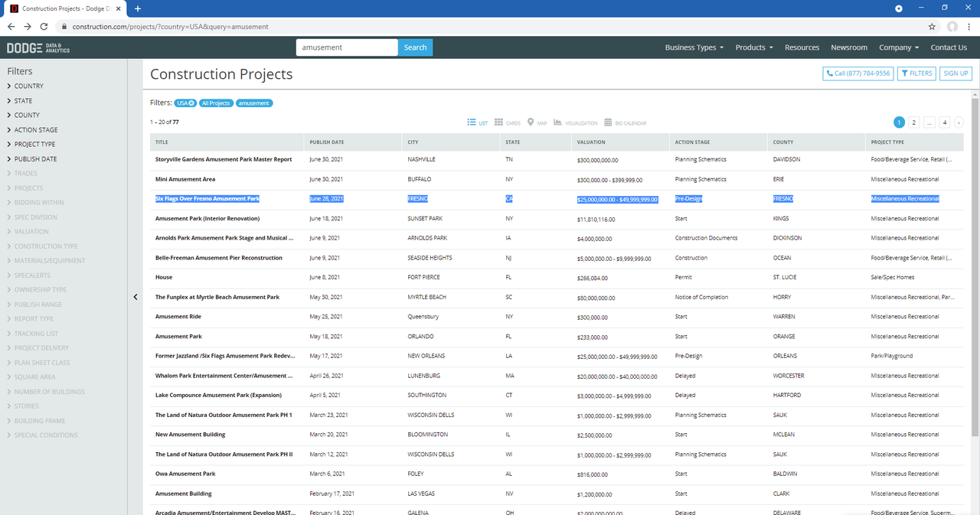Image resolution: width=980 pixels, height=515 pixels.
Task: Bookmark this page with star icon
Action: click(932, 26)
